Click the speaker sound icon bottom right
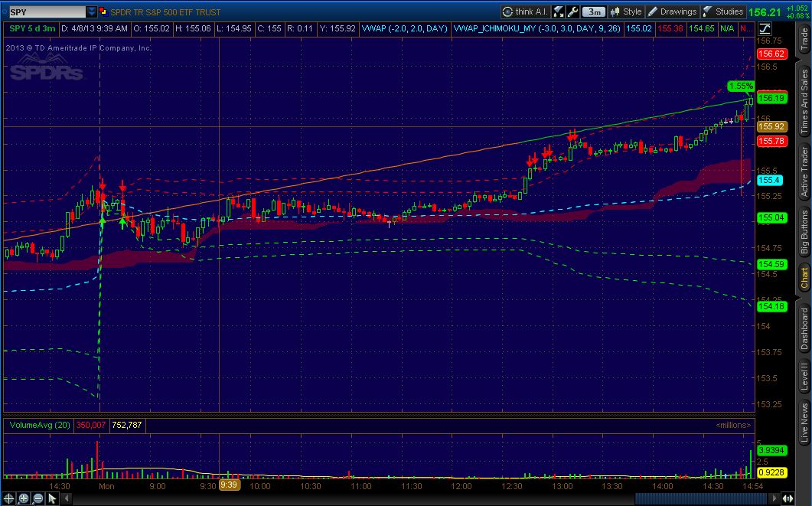 pos(788,499)
